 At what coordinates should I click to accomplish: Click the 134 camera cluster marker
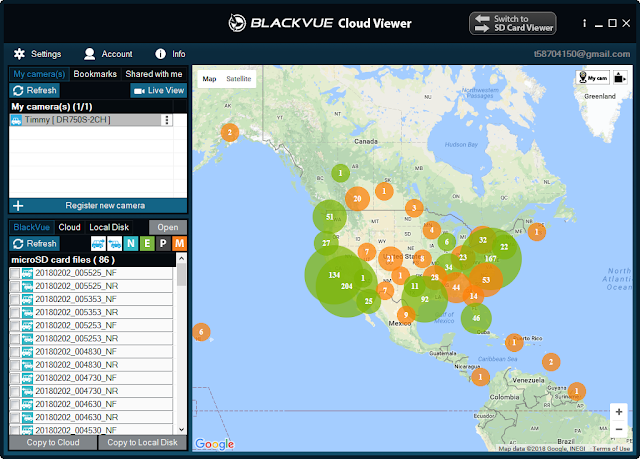(x=334, y=275)
